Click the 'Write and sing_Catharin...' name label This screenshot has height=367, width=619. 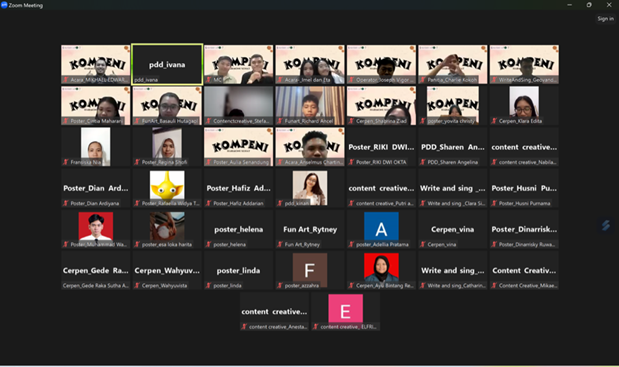(x=456, y=286)
